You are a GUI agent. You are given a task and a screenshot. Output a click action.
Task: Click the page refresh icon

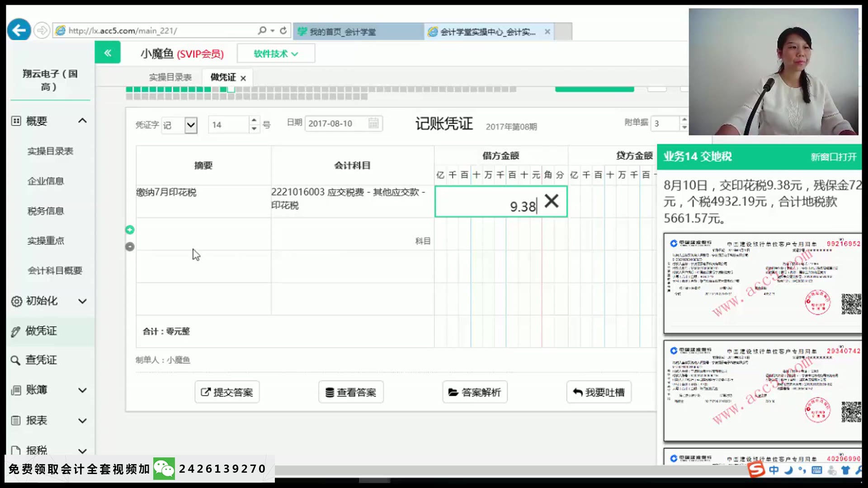[283, 30]
